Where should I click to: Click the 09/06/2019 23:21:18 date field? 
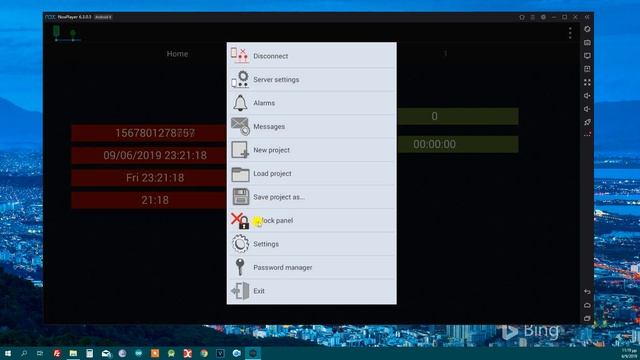(x=148, y=155)
